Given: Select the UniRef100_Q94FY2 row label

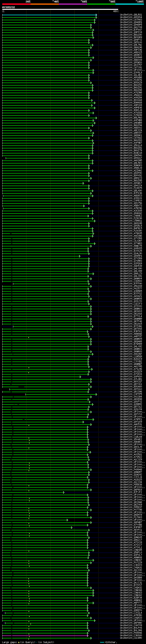Looking at the screenshot, I should click(x=131, y=40).
